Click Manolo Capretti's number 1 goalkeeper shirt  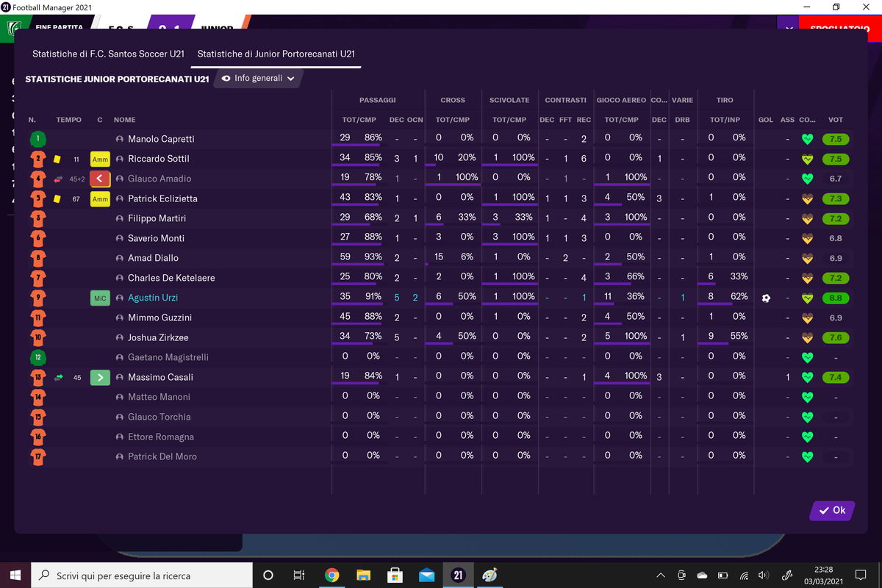point(38,139)
